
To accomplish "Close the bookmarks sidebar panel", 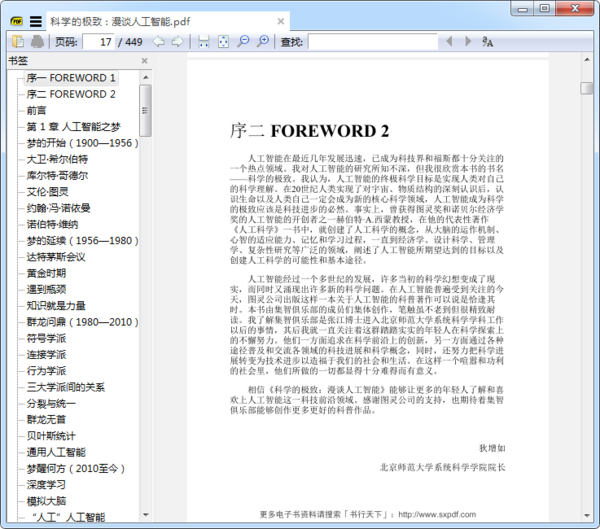I will click(x=145, y=61).
